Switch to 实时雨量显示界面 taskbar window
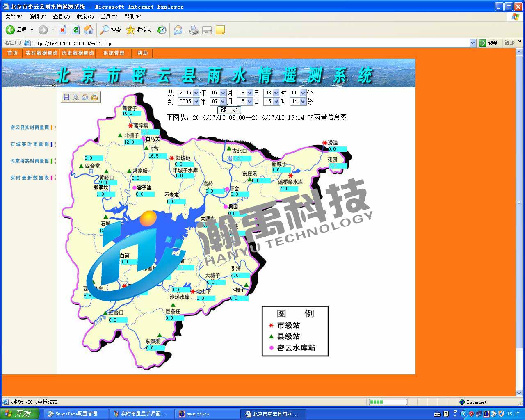This screenshot has height=420, width=525. coord(142,414)
